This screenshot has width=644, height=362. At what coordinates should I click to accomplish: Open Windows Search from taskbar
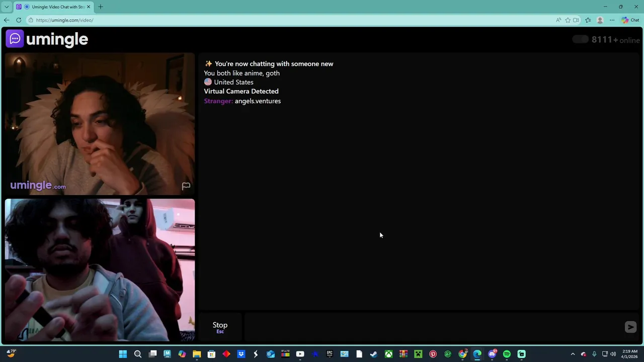point(137,354)
